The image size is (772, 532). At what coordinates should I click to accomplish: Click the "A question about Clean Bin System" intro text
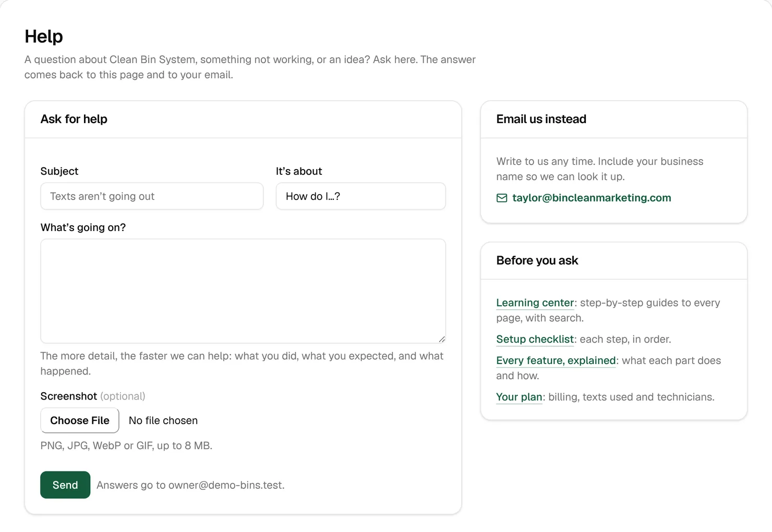(250, 67)
